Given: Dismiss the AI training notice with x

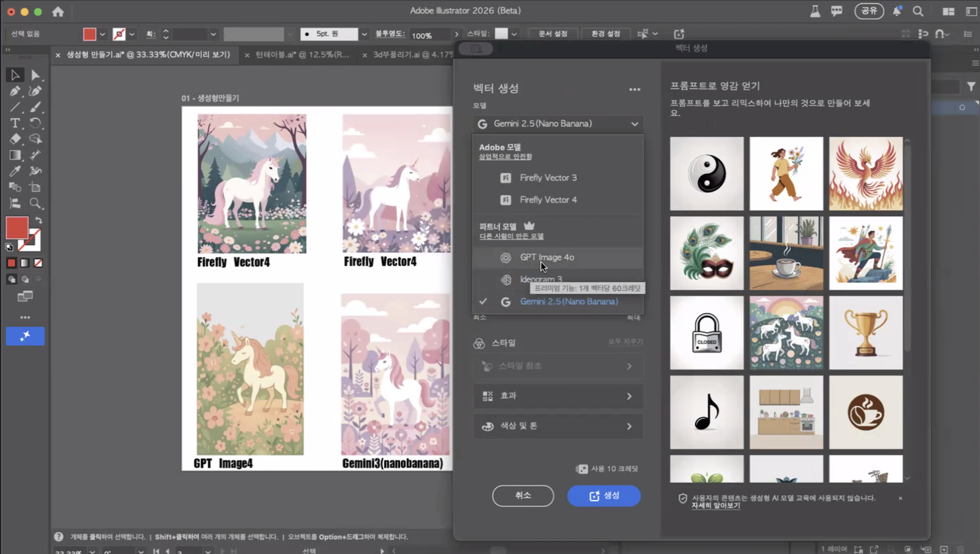Looking at the screenshot, I should 901,498.
